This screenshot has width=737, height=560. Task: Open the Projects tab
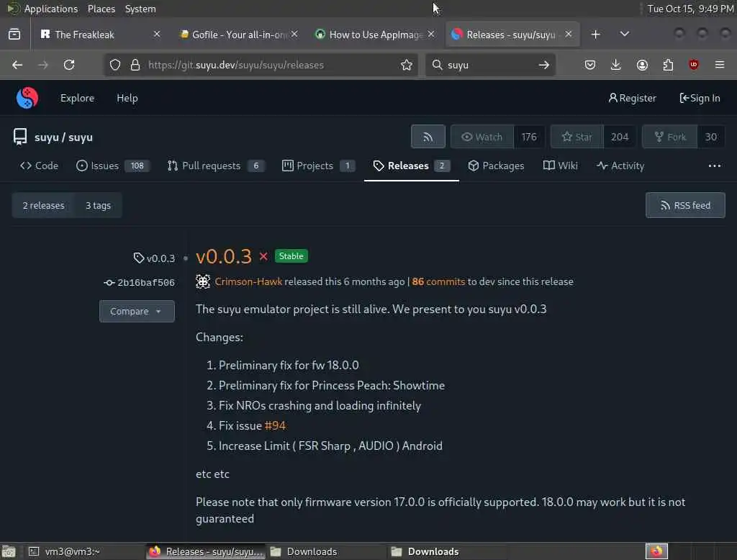point(318,166)
